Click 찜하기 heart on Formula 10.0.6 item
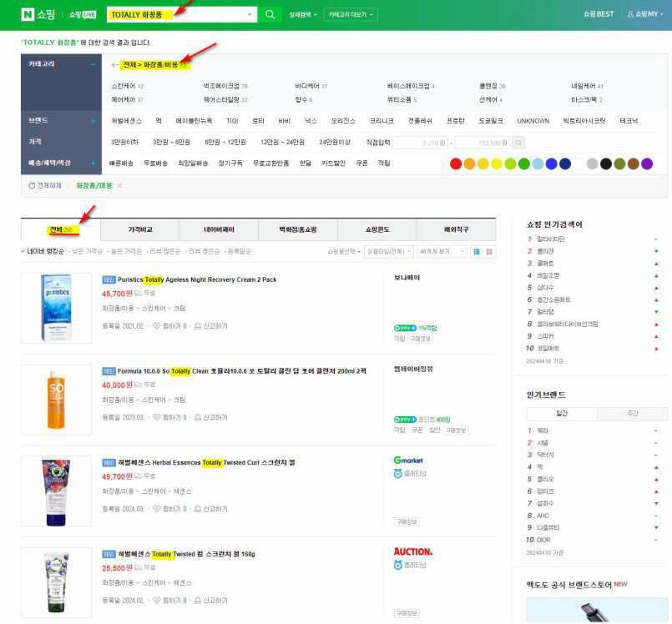 [157, 417]
